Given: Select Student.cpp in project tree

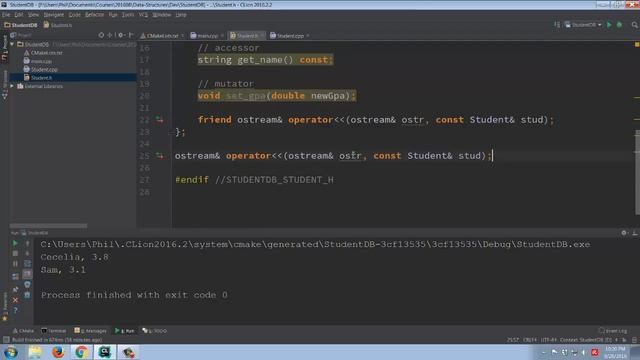Looking at the screenshot, I should [x=40, y=69].
